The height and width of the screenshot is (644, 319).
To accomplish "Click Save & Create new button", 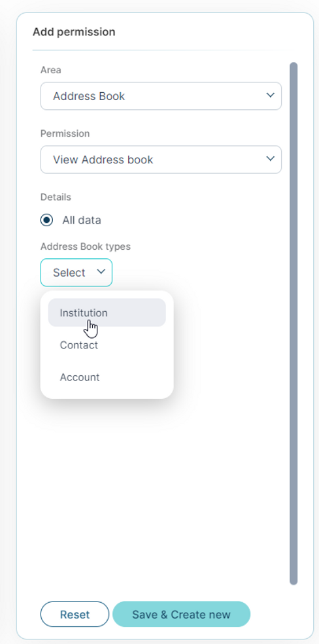I will [181, 615].
